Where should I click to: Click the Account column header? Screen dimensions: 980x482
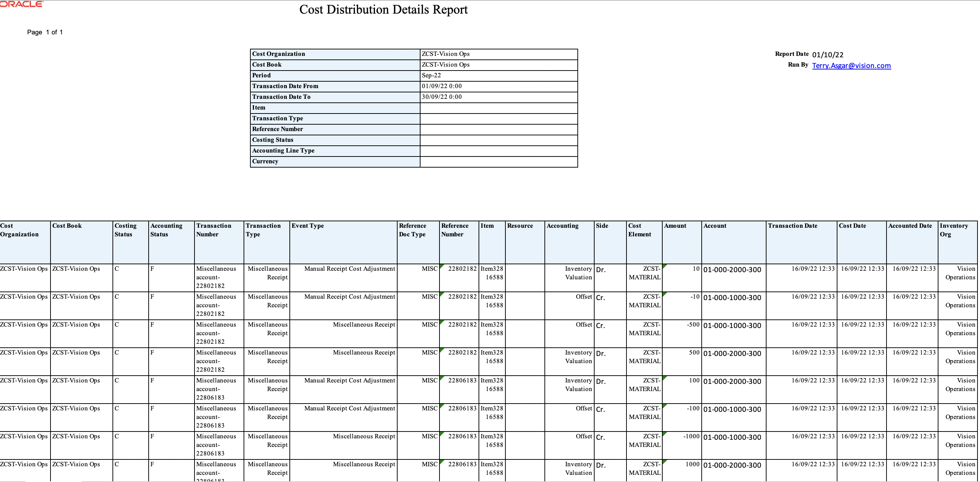coord(734,242)
